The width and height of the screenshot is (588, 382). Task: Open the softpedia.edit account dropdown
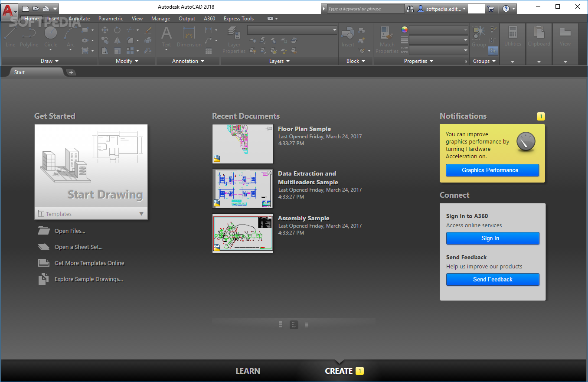(442, 8)
